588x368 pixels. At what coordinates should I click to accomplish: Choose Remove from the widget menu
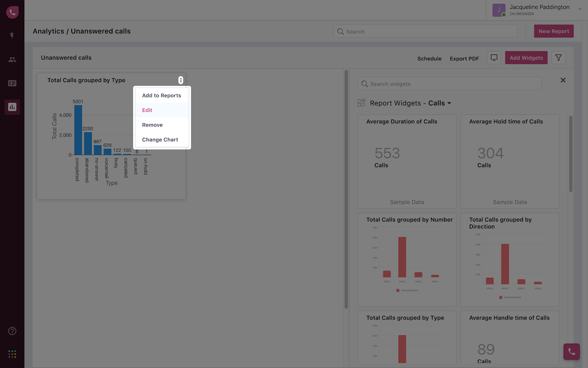[162, 125]
